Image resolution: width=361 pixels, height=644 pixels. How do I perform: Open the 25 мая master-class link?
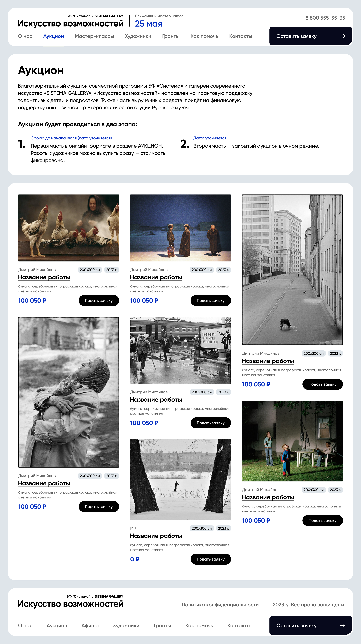click(149, 24)
